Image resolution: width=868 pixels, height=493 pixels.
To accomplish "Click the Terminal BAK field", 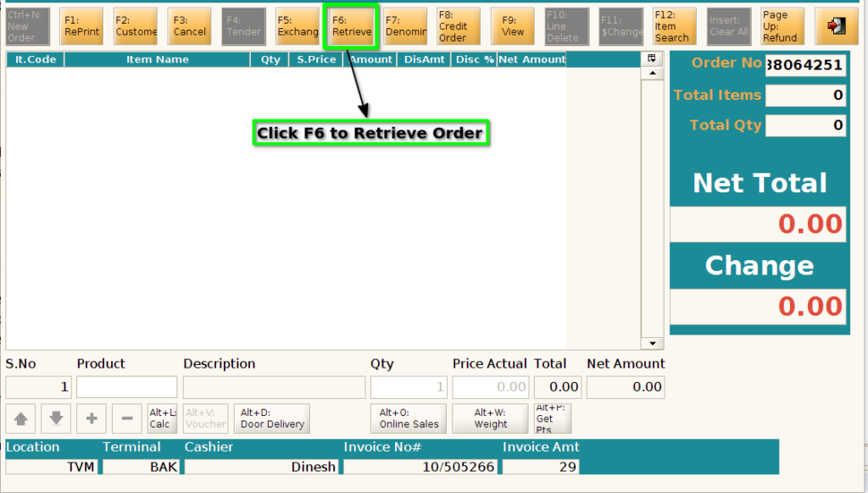I will coord(141,467).
